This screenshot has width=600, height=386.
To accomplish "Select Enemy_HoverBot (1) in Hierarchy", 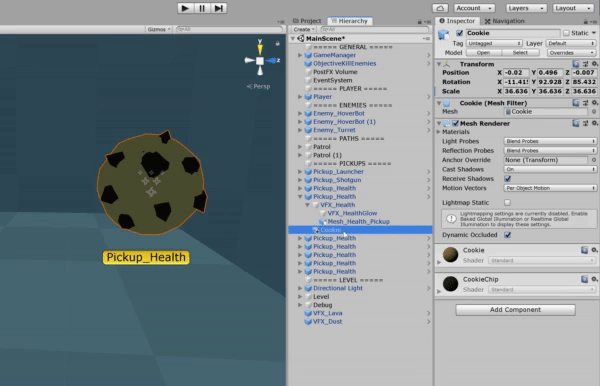I will point(344,122).
